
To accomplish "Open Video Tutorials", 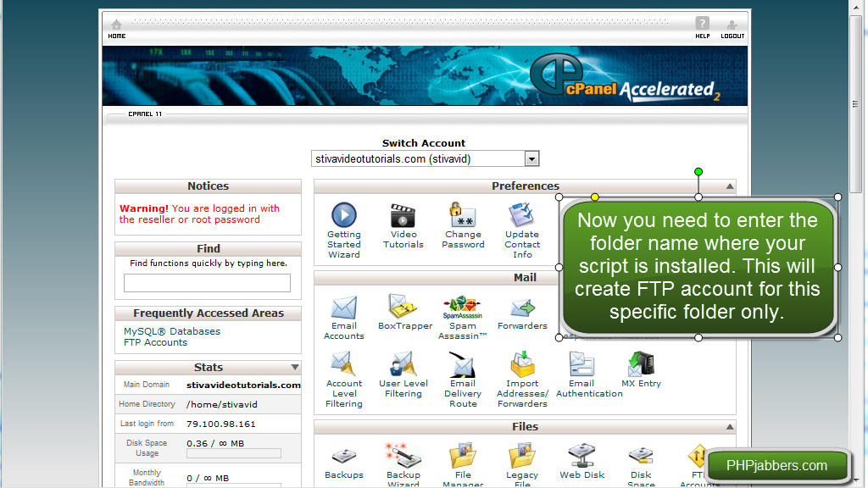I will tap(403, 225).
